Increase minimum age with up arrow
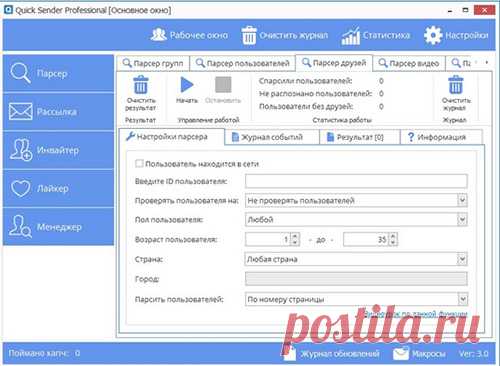Viewport: 500px width, 366px height. [x=295, y=236]
